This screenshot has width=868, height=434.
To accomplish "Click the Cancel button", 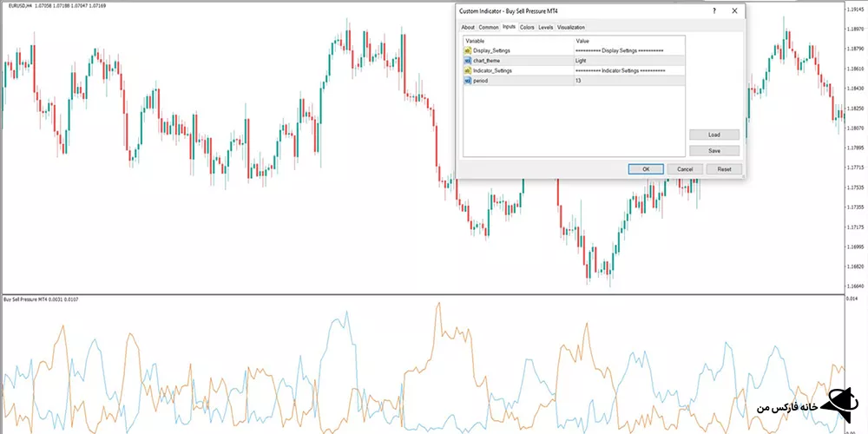I will pyautogui.click(x=685, y=169).
